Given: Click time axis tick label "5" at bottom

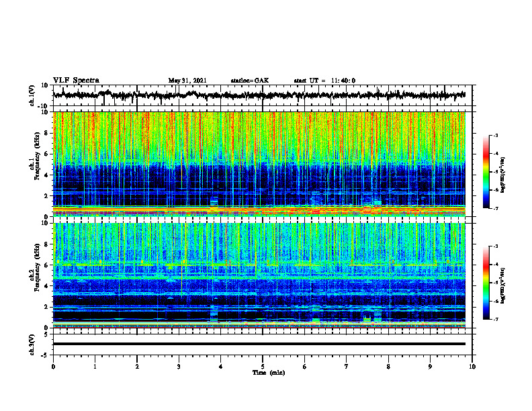Looking at the screenshot, I should [x=263, y=367].
